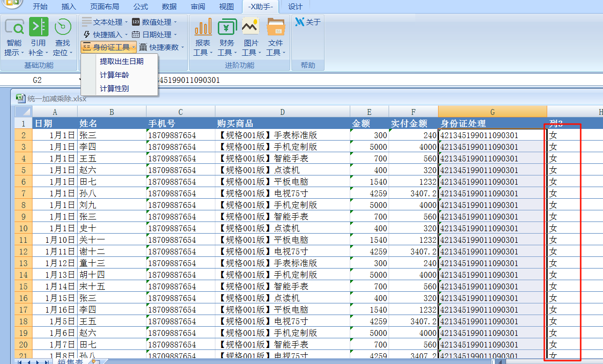This screenshot has width=603, height=364.
Task: Select the 销售表 sheet tab
Action: [70, 362]
